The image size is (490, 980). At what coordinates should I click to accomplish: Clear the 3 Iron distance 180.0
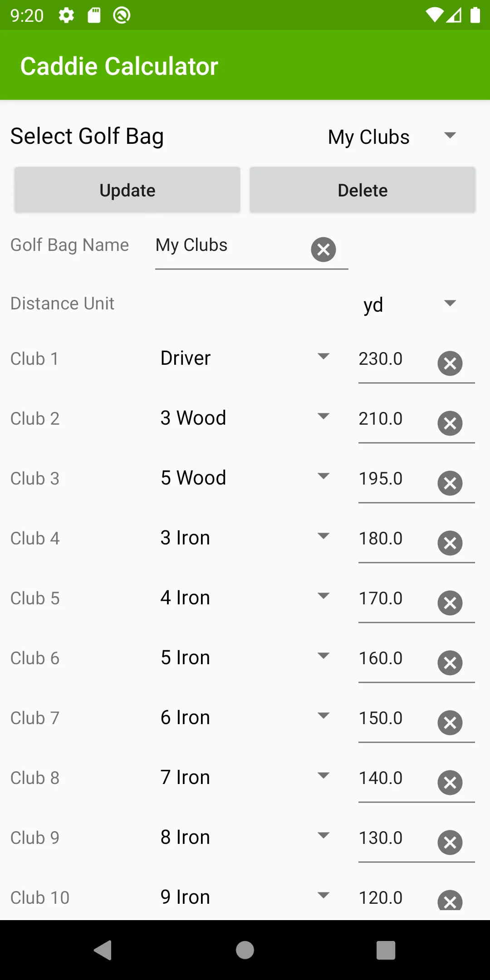pos(450,543)
